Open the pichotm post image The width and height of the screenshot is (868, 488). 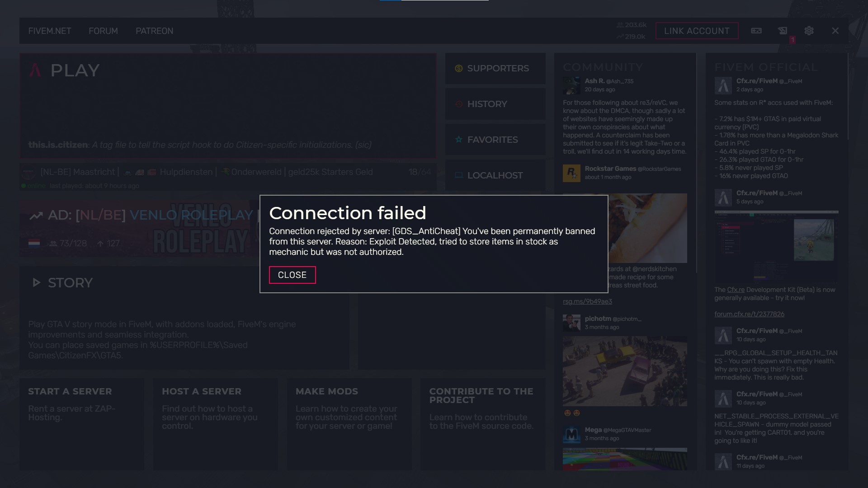point(625,371)
